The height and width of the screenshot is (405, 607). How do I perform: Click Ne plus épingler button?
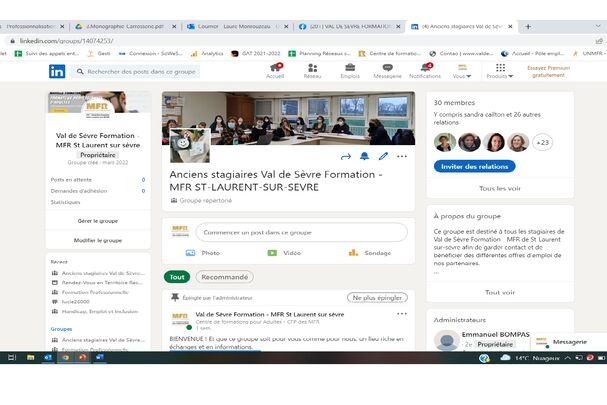[377, 297]
